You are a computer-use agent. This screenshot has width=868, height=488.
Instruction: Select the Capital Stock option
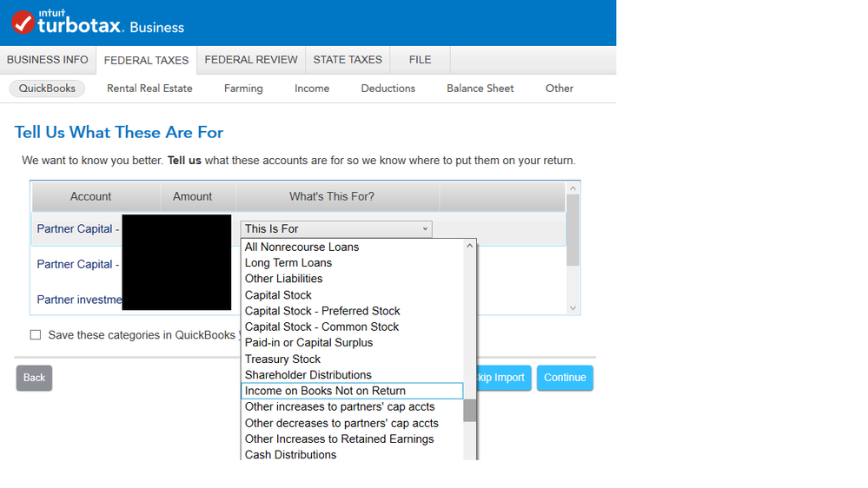tap(352, 295)
